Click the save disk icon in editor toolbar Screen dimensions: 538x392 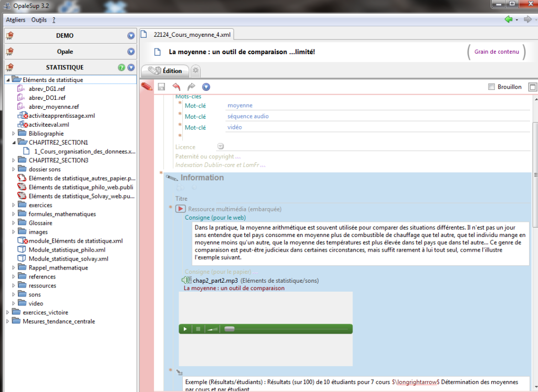(162, 87)
